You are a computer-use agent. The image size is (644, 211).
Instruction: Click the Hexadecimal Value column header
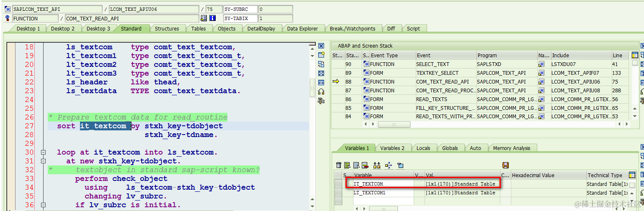548,175
